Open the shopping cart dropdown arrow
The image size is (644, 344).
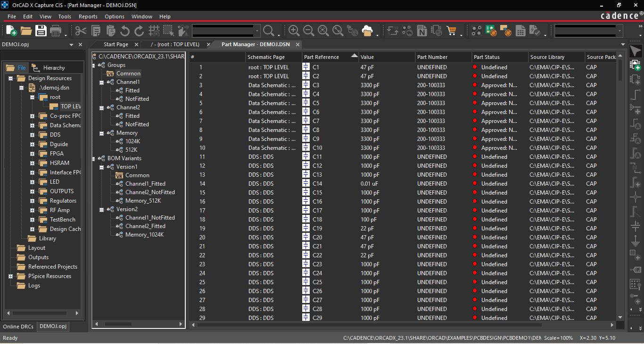point(461,35)
